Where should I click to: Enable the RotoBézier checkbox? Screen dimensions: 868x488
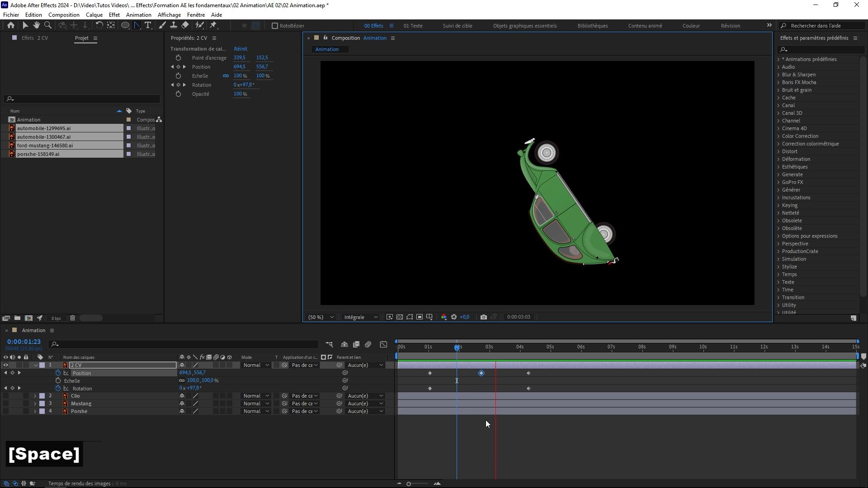(x=274, y=26)
